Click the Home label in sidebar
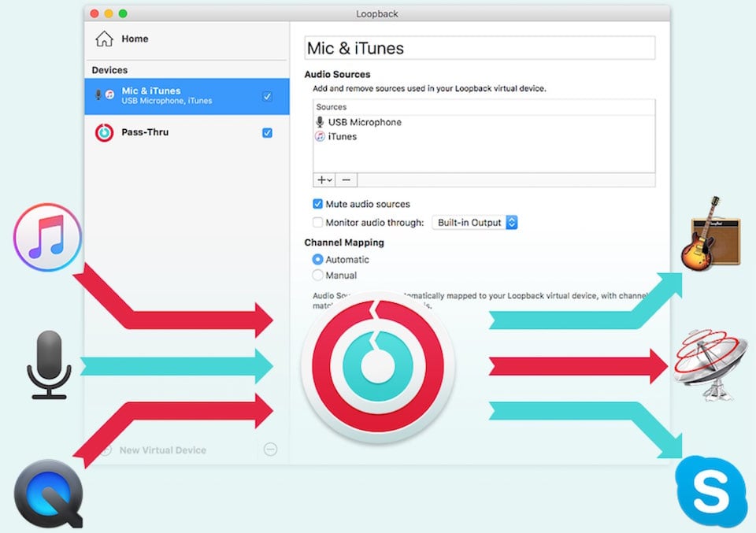The image size is (756, 533). point(135,39)
